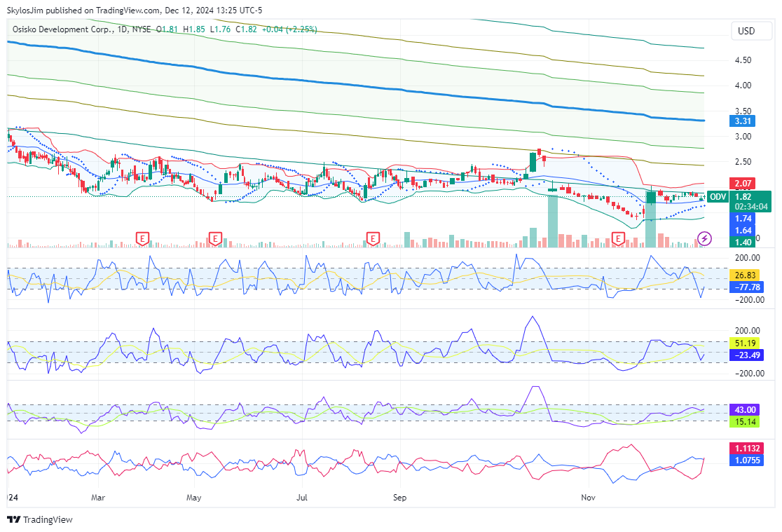Click the blue 3.31 price label
Image resolution: width=782 pixels, height=532 pixels.
click(743, 121)
